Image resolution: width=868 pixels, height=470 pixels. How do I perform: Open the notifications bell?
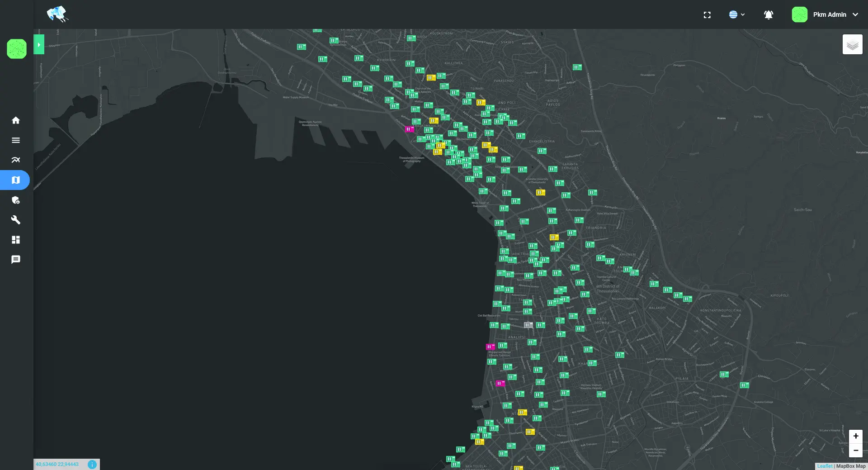pyautogui.click(x=769, y=15)
